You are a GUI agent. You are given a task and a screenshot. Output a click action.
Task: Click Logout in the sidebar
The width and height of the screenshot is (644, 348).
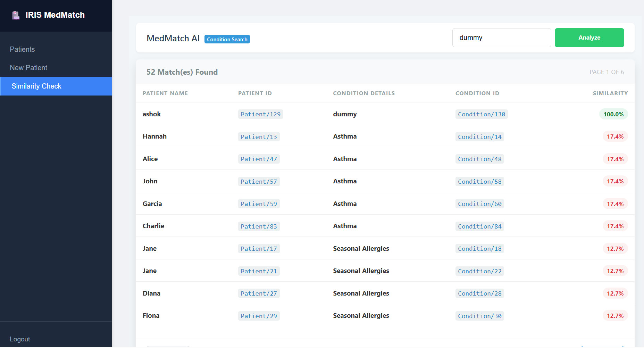pyautogui.click(x=20, y=339)
